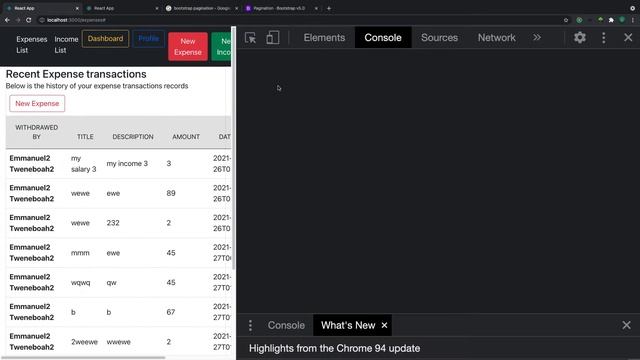Click the AMOUNT column header
The height and width of the screenshot is (360, 640).
(x=186, y=137)
